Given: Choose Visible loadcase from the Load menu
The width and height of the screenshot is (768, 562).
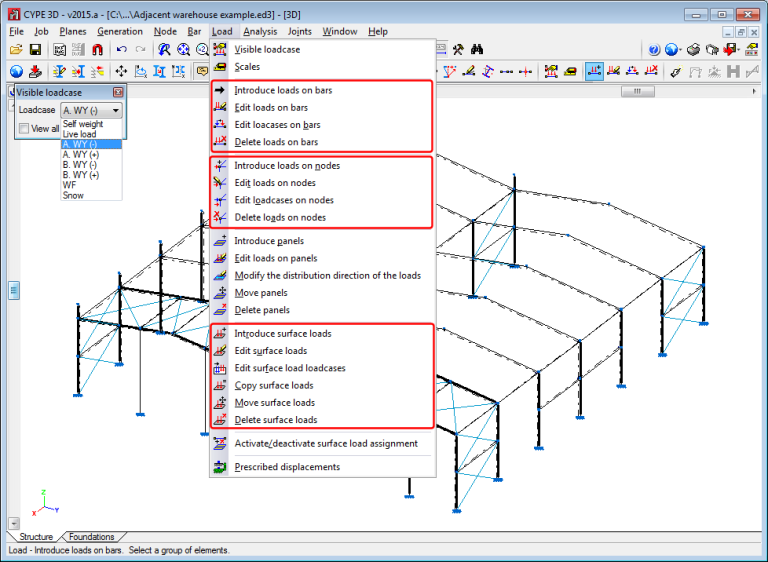Looking at the screenshot, I should pyautogui.click(x=323, y=49).
